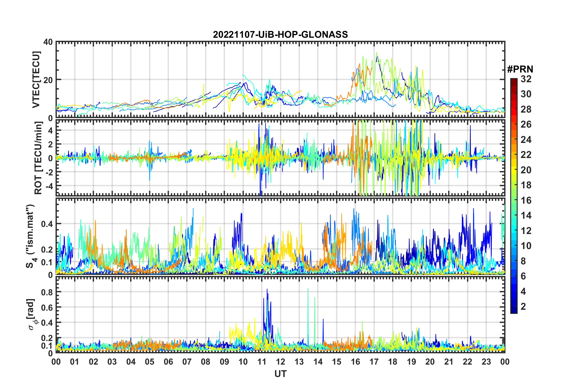Click the ROT axis tick label -4

(49, 186)
